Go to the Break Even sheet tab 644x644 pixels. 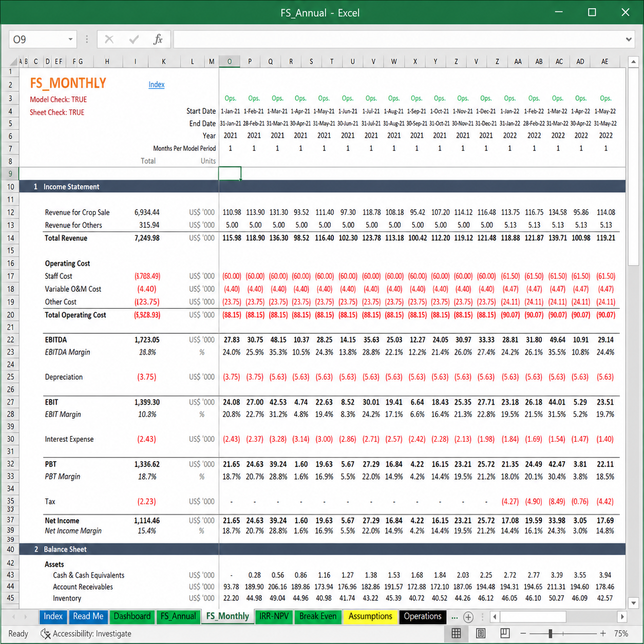318,616
